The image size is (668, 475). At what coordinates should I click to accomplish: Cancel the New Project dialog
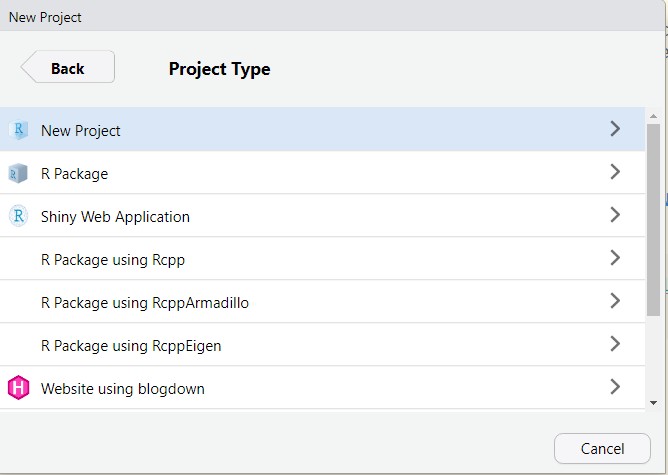click(602, 449)
